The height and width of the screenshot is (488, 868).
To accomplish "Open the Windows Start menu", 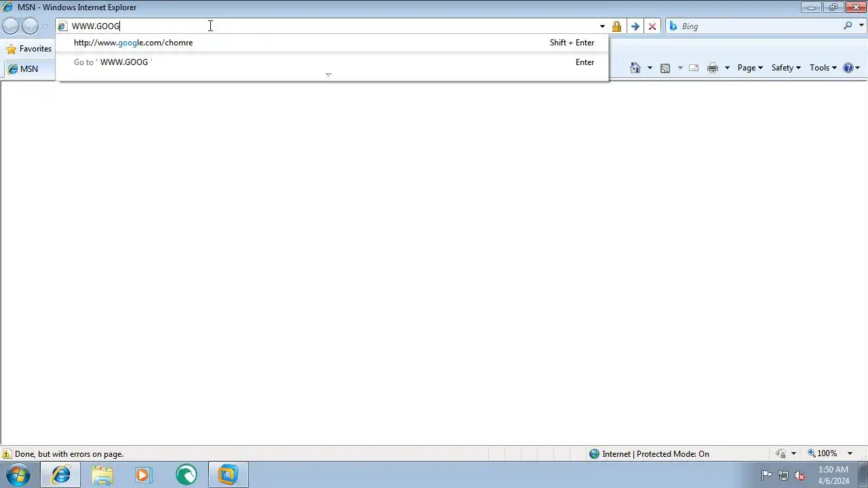I will (x=18, y=475).
